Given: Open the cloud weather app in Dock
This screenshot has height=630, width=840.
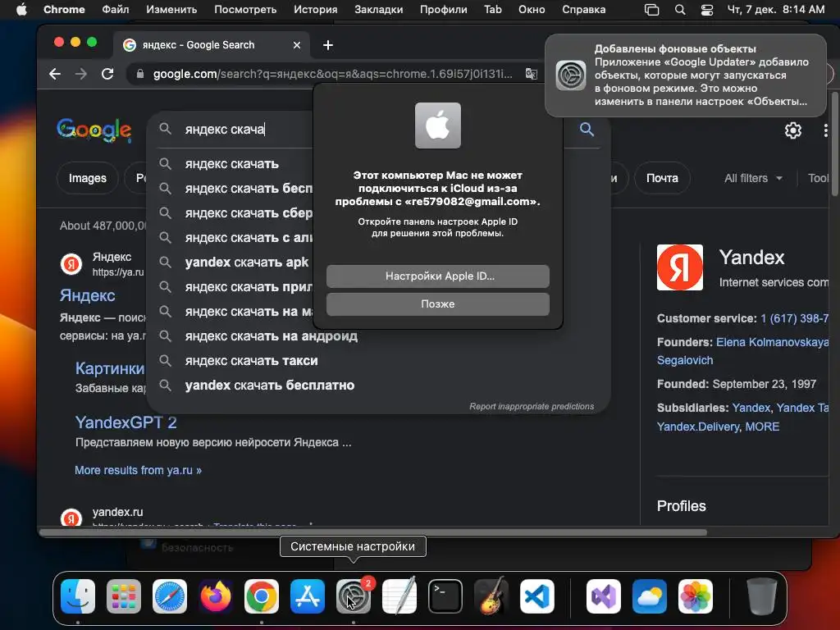Looking at the screenshot, I should 650,596.
